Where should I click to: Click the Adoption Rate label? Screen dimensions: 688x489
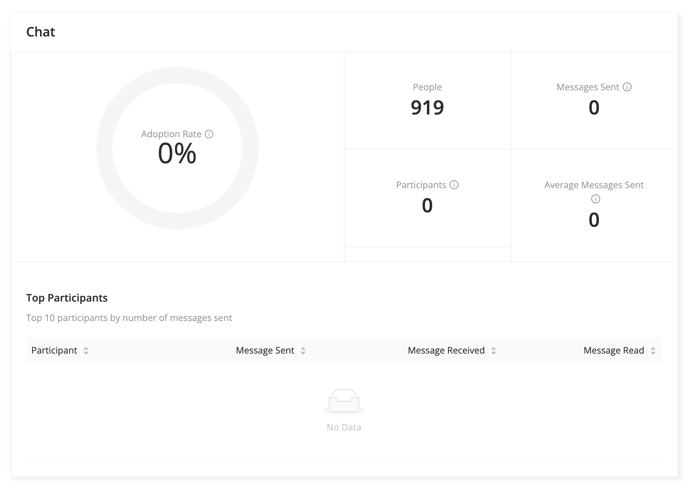(x=171, y=134)
